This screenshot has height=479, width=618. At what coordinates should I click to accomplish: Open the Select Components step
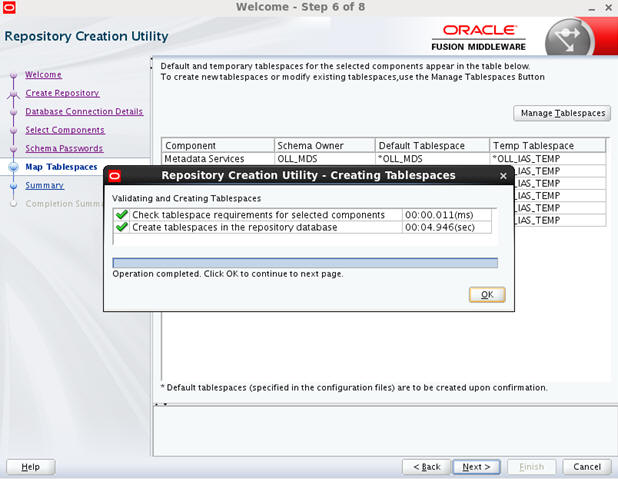click(x=65, y=130)
